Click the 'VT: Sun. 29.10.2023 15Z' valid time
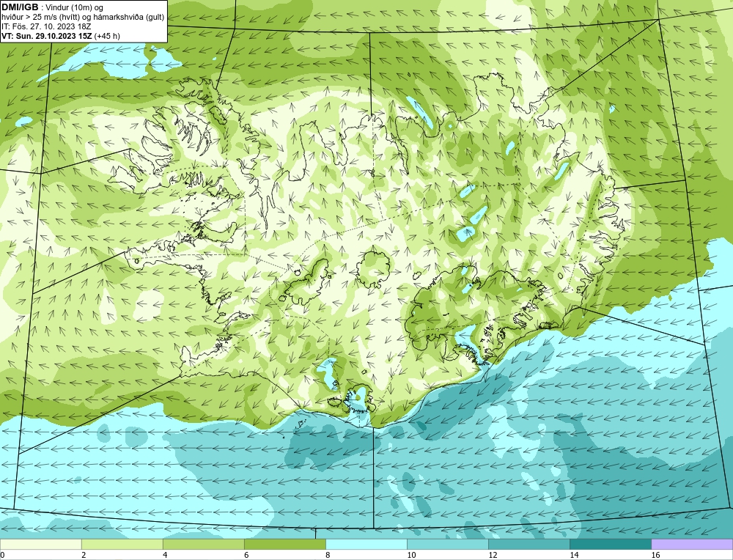The height and width of the screenshot is (560, 733). coord(47,36)
